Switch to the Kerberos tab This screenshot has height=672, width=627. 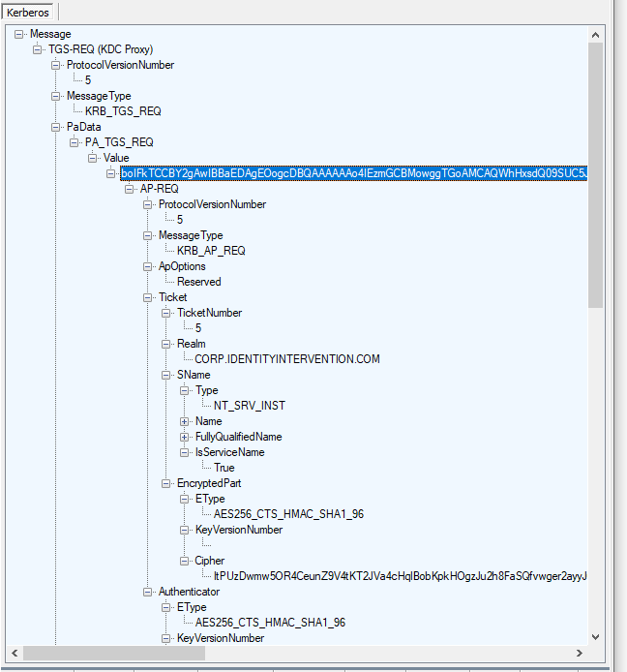coord(28,12)
